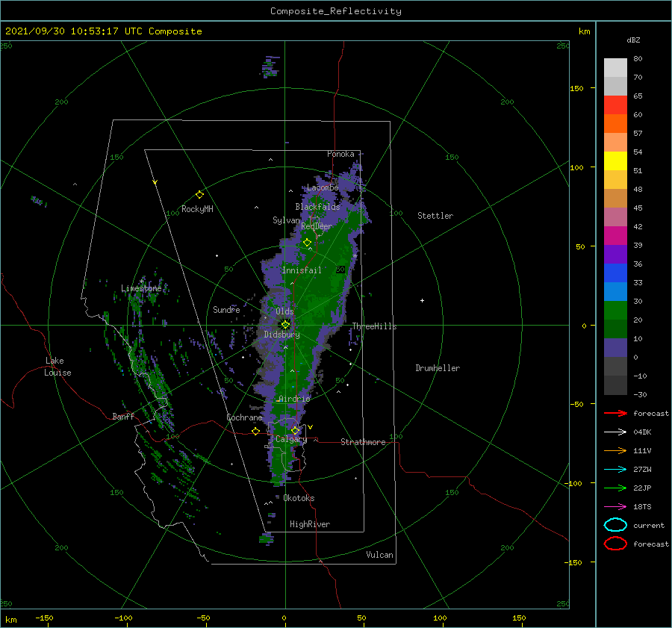This screenshot has width=672, height=628.
Task: Click the red forecast arrow in legend
Action: pos(615,413)
